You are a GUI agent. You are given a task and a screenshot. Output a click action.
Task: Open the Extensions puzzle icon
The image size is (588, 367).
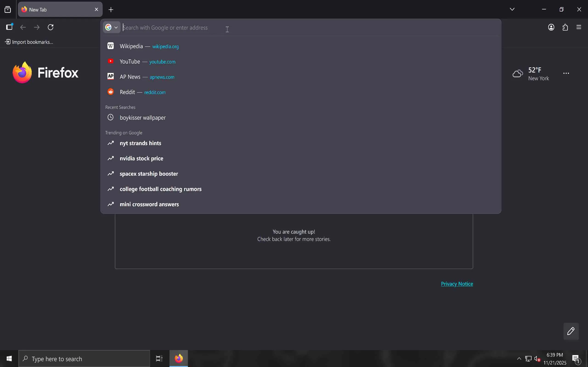coord(565,27)
